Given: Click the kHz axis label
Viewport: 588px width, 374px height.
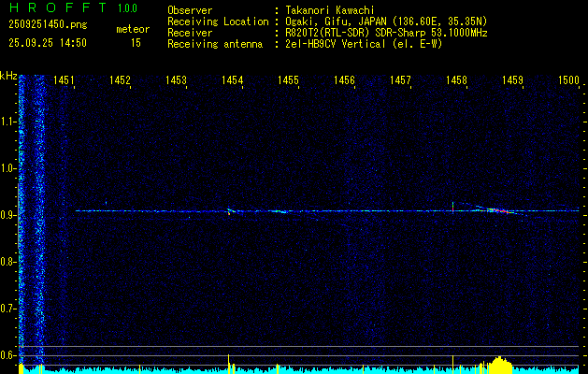Looking at the screenshot, I should pos(8,76).
